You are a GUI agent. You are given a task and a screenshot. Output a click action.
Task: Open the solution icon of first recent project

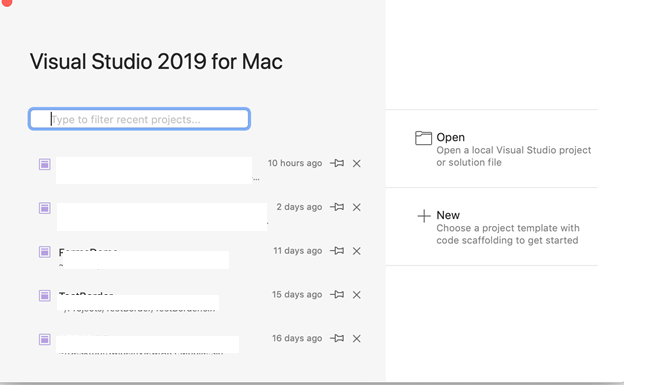point(45,164)
